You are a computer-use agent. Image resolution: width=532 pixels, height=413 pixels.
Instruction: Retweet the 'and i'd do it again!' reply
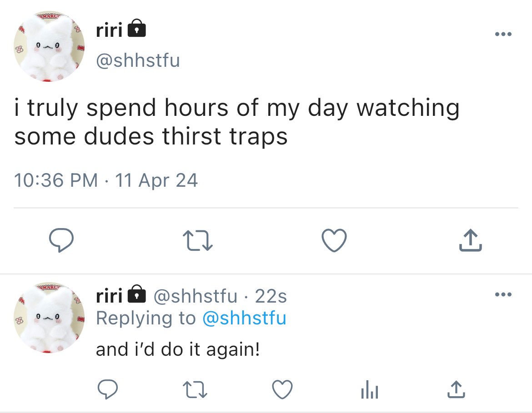[195, 390]
